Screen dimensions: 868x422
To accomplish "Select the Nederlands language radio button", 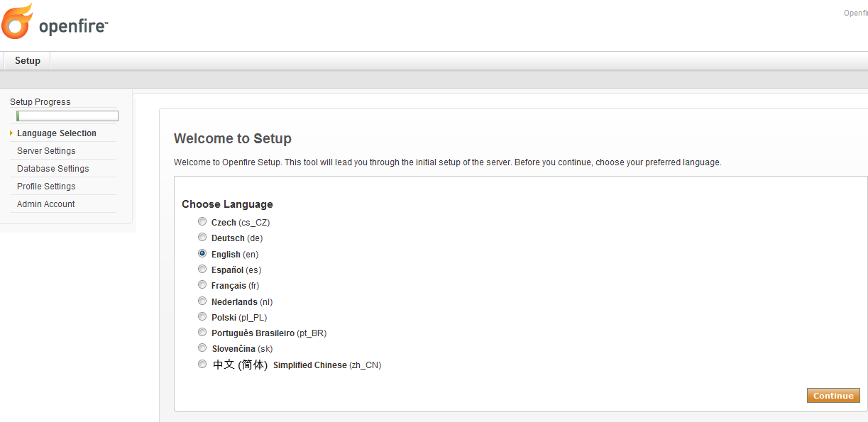I will click(x=202, y=301).
